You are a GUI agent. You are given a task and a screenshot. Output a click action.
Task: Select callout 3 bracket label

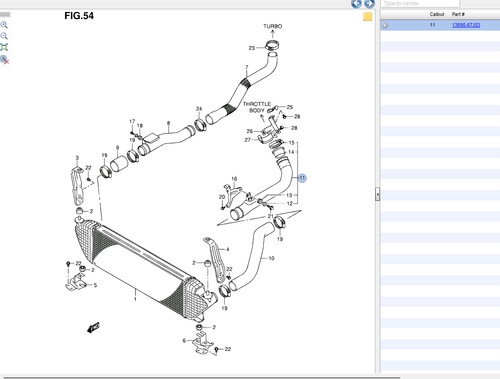(77, 158)
